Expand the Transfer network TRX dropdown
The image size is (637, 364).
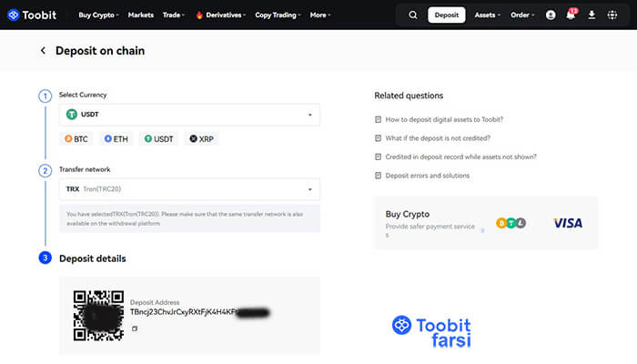(189, 189)
